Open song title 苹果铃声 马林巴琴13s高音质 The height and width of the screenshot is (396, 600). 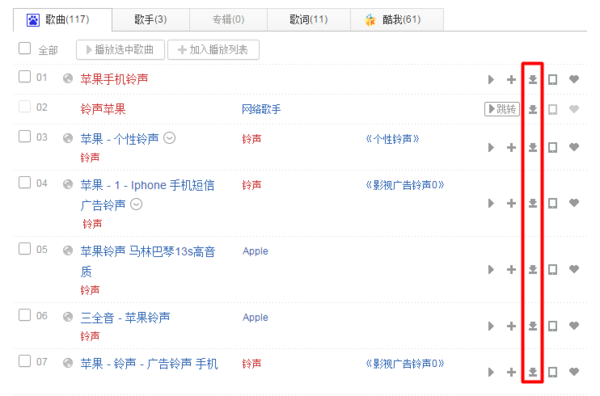[x=148, y=261]
